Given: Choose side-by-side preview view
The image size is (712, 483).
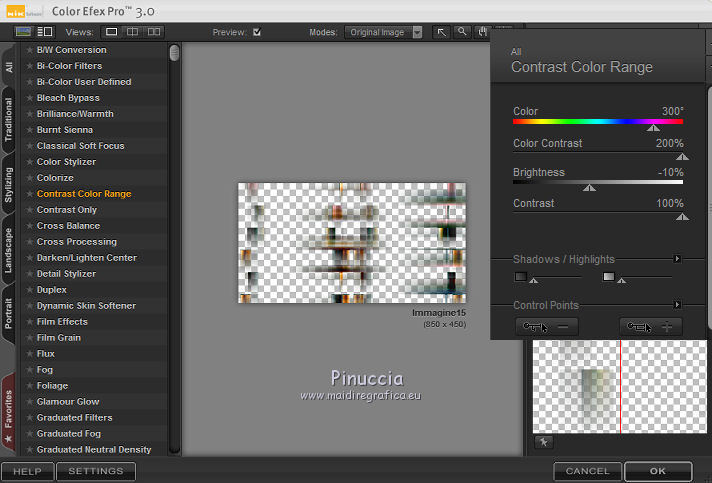Looking at the screenshot, I should [155, 32].
